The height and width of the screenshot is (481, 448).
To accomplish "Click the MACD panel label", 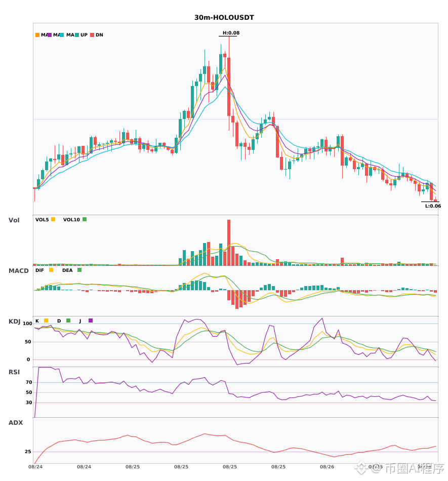I will tap(18, 271).
